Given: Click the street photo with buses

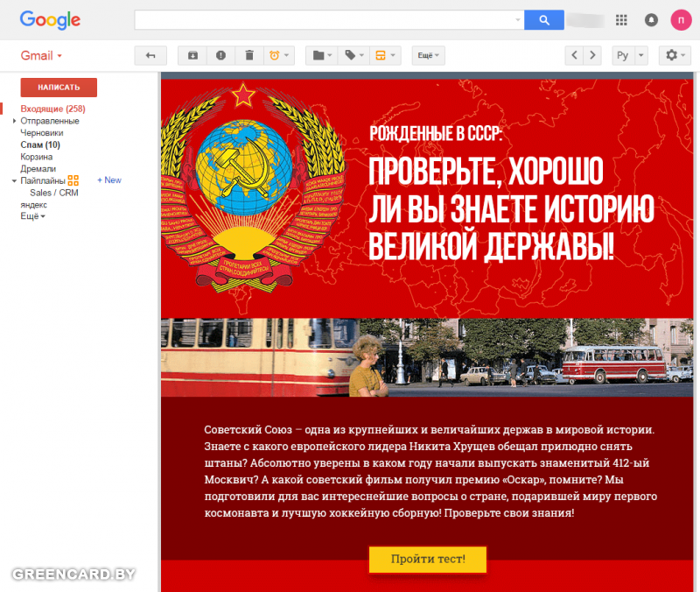Looking at the screenshot, I should pyautogui.click(x=427, y=357).
